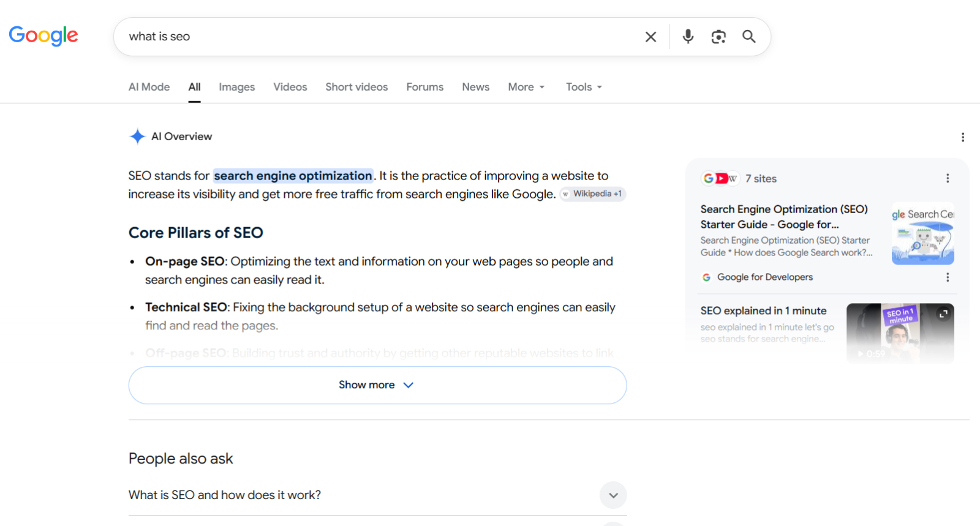980x526 pixels.
Task: Select the All results tab
Action: 194,87
